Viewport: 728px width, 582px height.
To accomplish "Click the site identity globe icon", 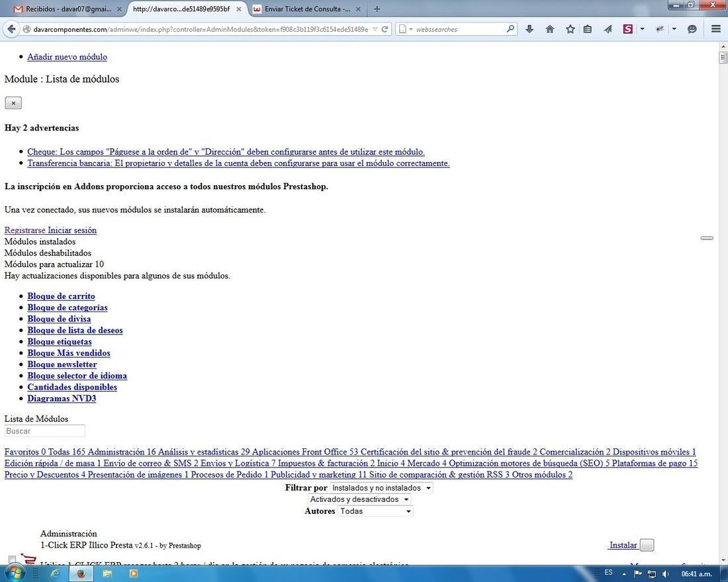I will (x=27, y=29).
